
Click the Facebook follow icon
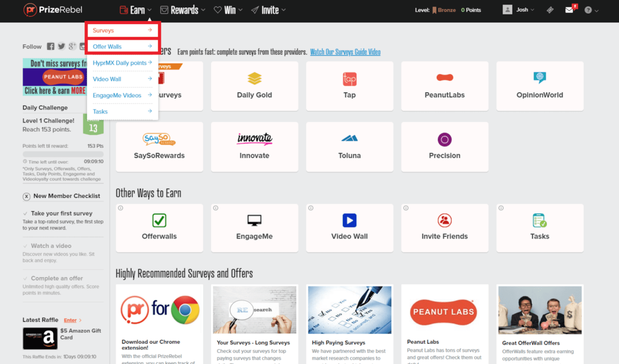click(51, 46)
